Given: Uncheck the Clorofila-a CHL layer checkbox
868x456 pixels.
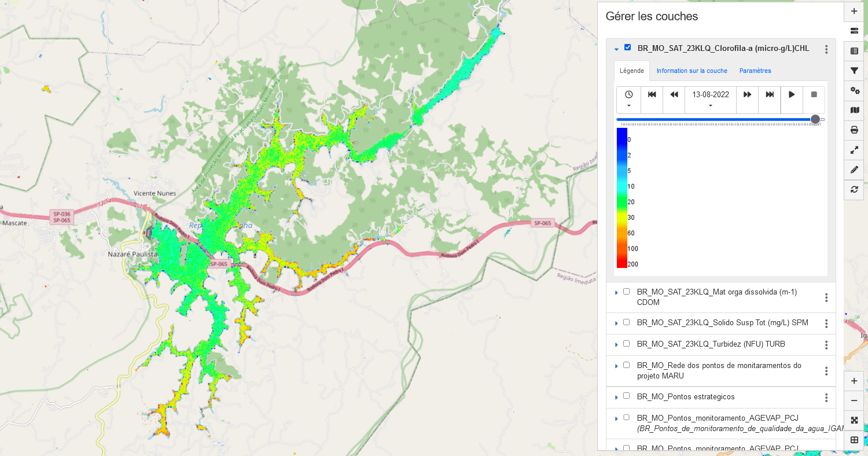Looking at the screenshot, I should click(x=628, y=47).
